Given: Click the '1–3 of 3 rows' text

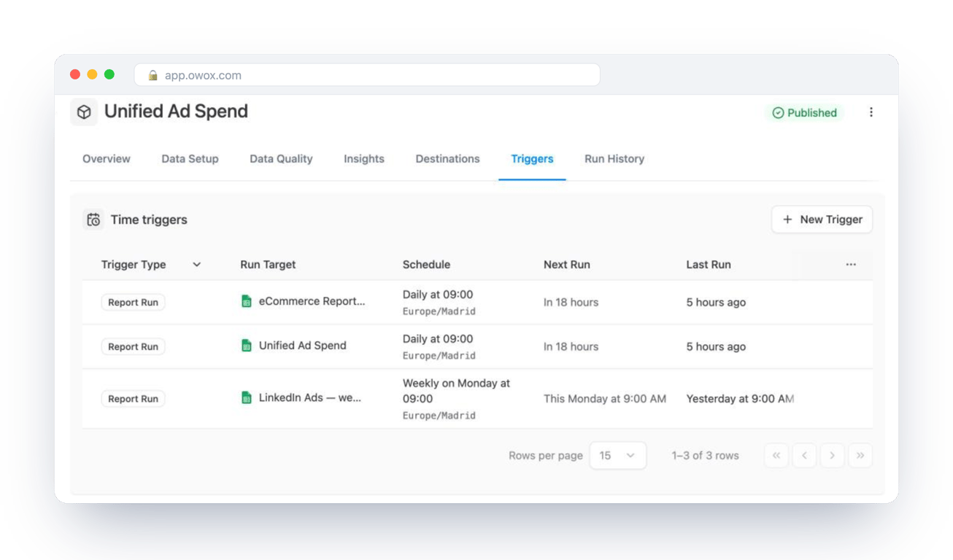Looking at the screenshot, I should pyautogui.click(x=705, y=456).
